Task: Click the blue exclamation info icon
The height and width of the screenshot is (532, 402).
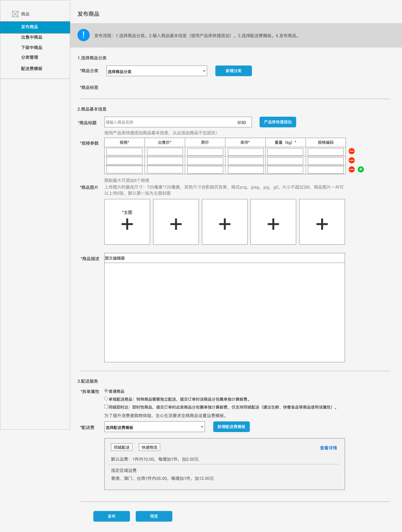Action: 84,35
